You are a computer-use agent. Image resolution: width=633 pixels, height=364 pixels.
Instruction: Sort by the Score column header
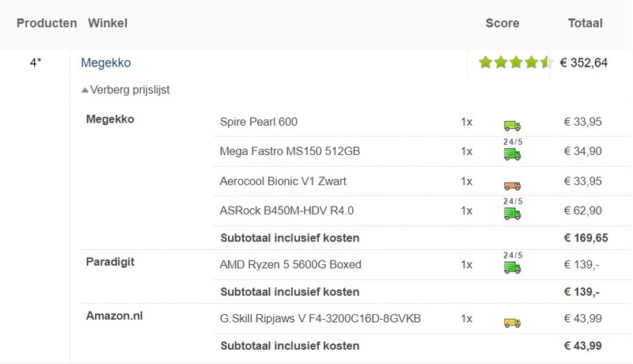pos(502,23)
